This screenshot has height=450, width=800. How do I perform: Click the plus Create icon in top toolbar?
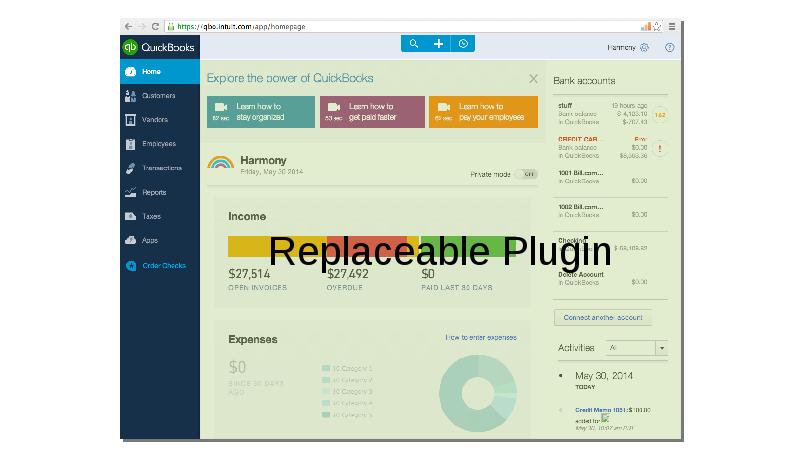pos(438,44)
